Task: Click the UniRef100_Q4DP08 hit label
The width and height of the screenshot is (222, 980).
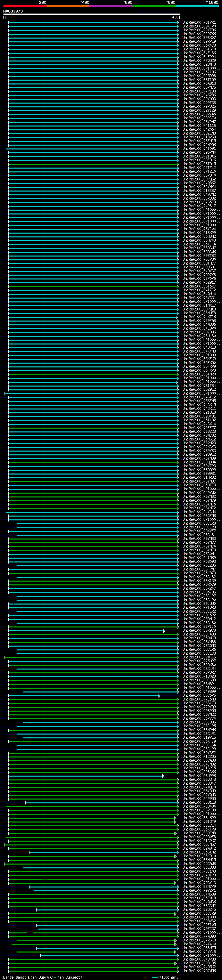Action: [x=199, y=959]
